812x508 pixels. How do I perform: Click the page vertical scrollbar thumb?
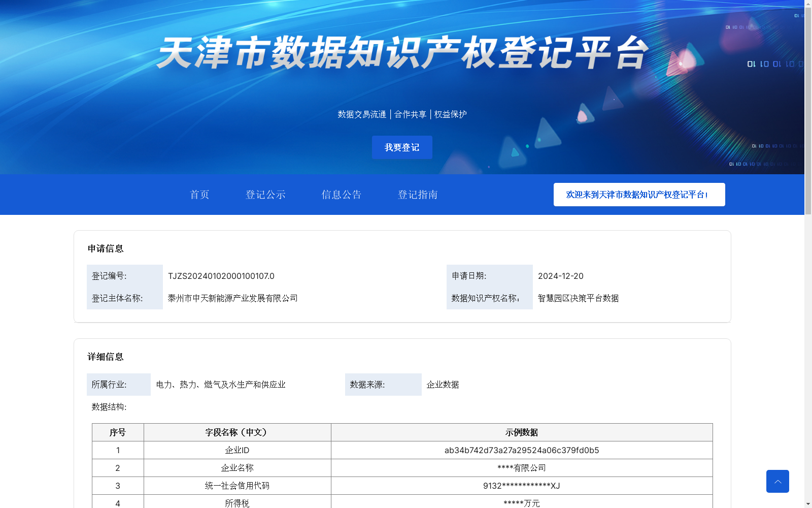click(808, 110)
